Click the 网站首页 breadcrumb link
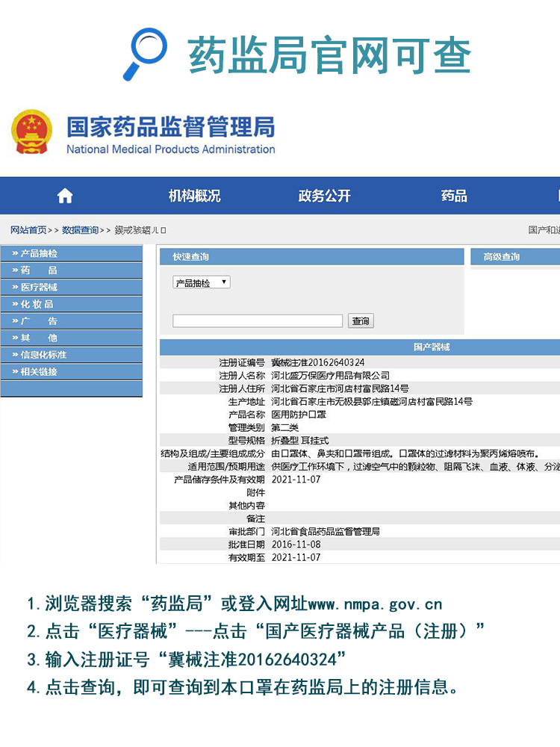 point(28,230)
